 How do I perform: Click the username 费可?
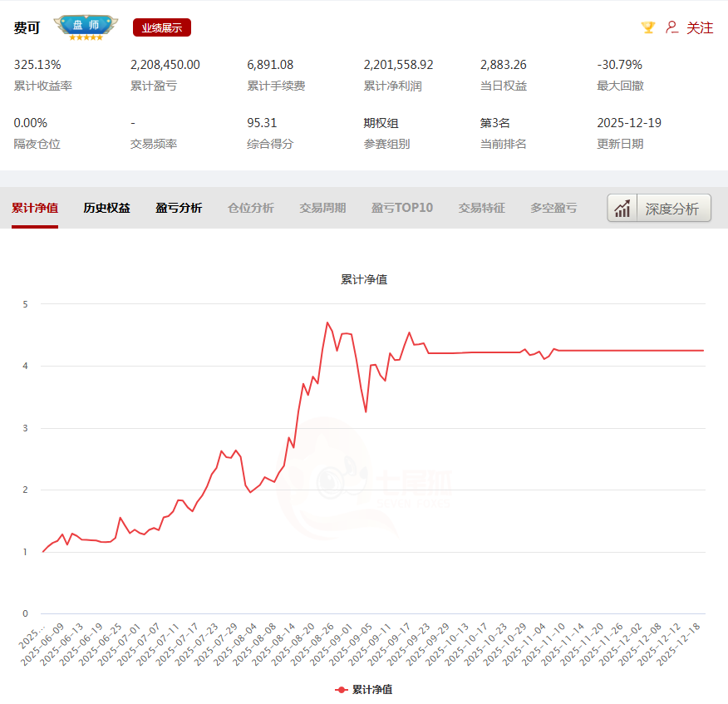pos(27,27)
